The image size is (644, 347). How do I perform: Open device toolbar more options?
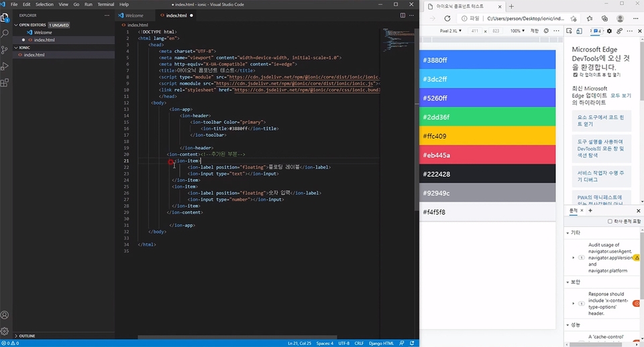556,31
